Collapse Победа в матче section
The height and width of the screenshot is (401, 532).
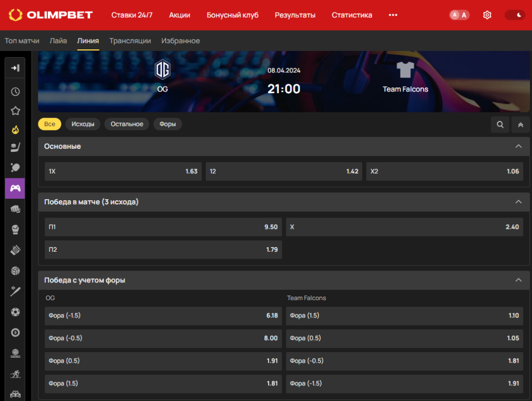518,202
